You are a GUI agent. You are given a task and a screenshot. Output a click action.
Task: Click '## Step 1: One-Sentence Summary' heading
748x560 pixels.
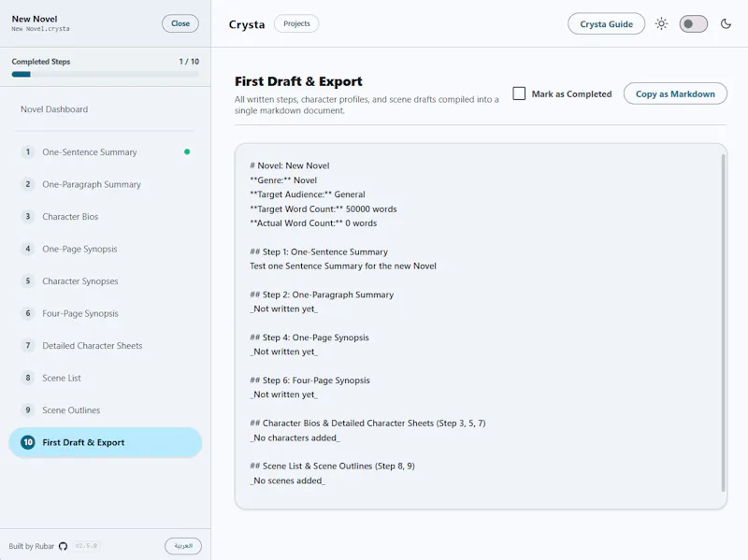pyautogui.click(x=319, y=251)
